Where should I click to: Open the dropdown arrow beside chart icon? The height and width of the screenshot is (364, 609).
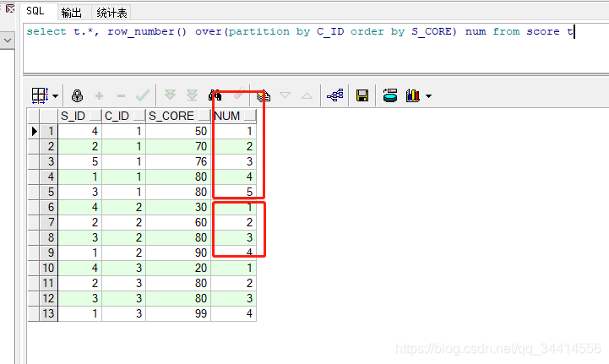[428, 96]
